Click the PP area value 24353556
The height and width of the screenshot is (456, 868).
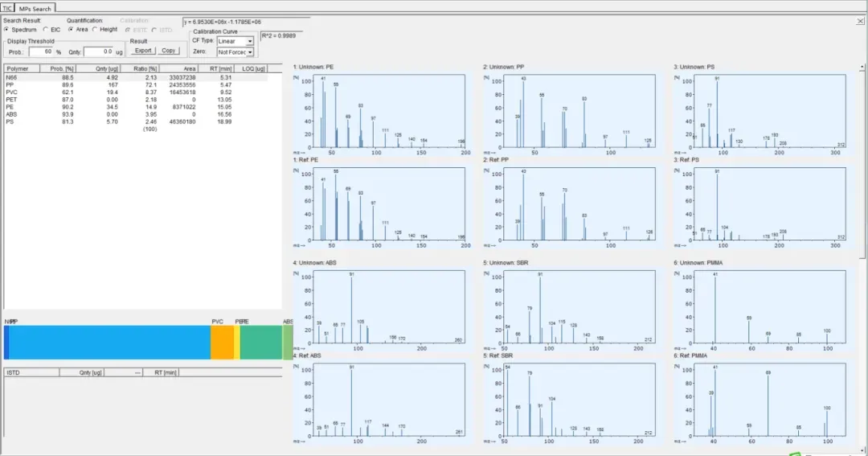[182, 84]
